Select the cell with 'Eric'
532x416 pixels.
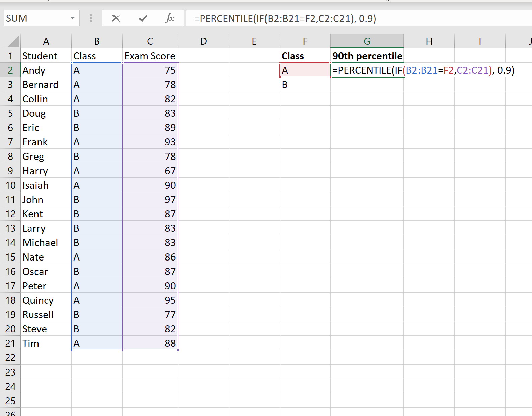point(46,127)
